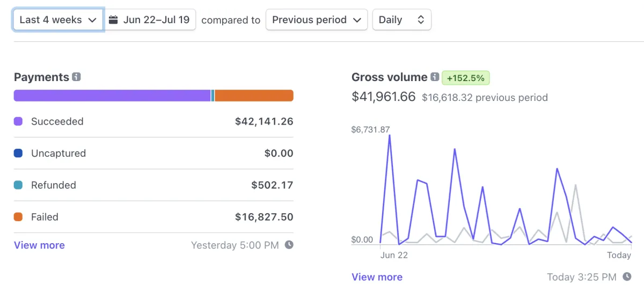Click the purple Succeeded legend swatch
The image size is (644, 291).
coord(18,121)
